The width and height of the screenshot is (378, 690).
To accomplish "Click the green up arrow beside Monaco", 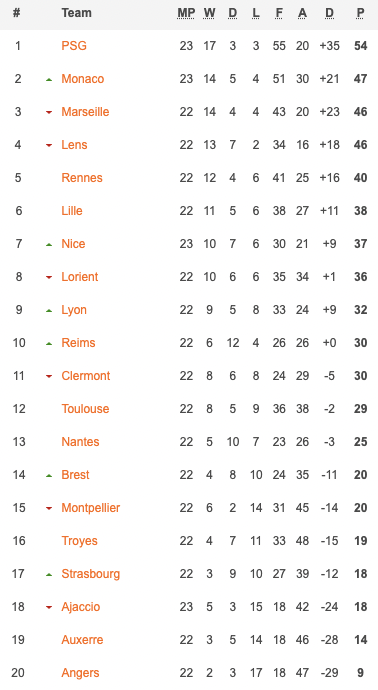I will coord(49,80).
